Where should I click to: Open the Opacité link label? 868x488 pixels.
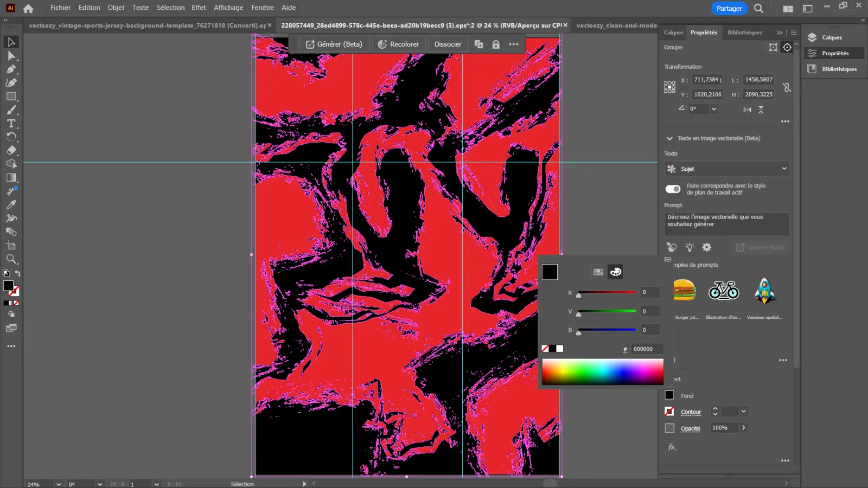(x=691, y=428)
